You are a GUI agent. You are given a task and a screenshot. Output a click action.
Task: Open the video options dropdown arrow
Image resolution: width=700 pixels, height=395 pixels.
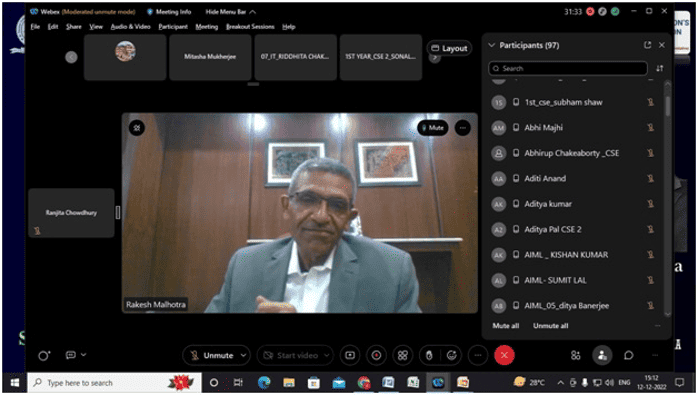coord(327,356)
